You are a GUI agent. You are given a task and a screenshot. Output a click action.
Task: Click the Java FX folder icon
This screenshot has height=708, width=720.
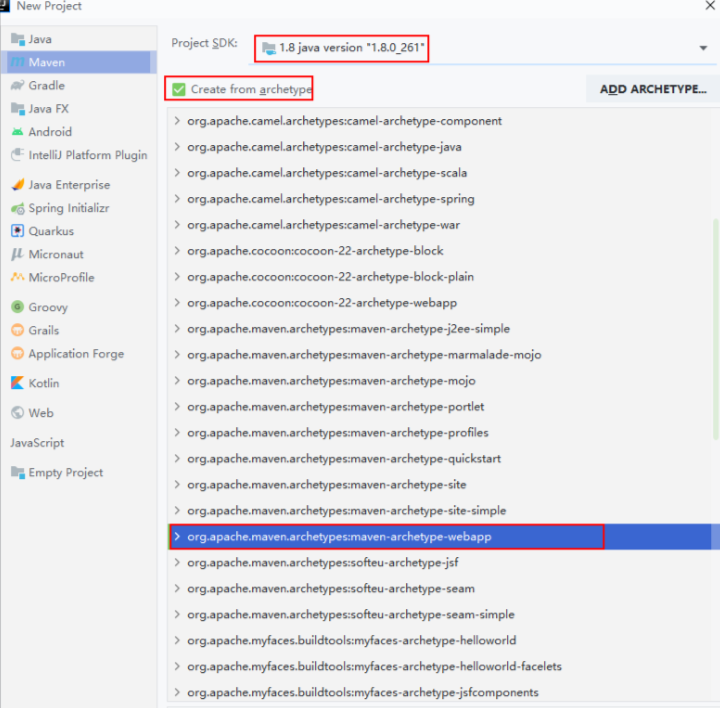coord(17,109)
